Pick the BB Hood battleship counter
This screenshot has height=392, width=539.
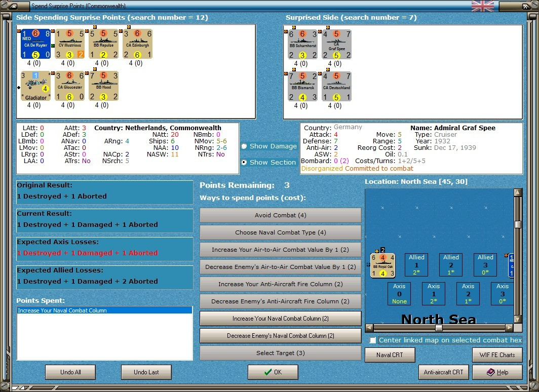[x=103, y=86]
